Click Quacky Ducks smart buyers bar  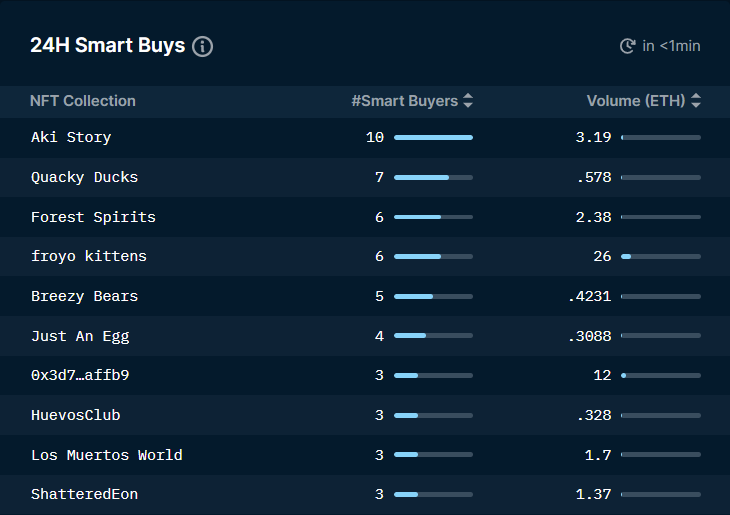point(433,177)
